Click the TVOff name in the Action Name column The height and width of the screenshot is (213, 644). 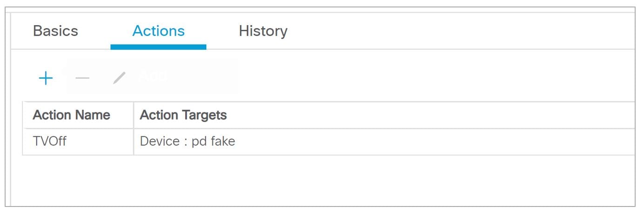[x=49, y=141]
